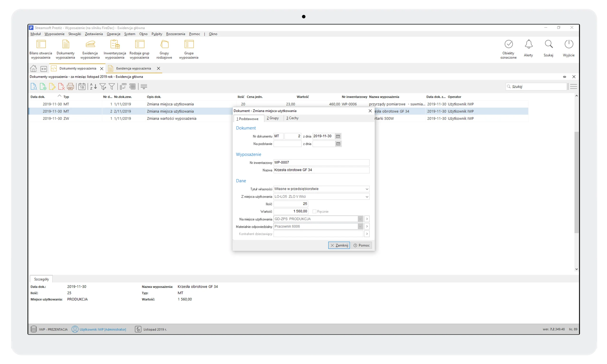The image size is (607, 364).
Task: Expand the Tytuł własności dropdown
Action: click(367, 189)
